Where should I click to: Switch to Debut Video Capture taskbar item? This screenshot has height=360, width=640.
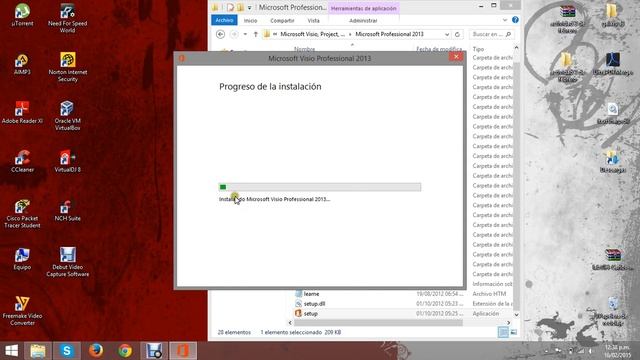154,351
